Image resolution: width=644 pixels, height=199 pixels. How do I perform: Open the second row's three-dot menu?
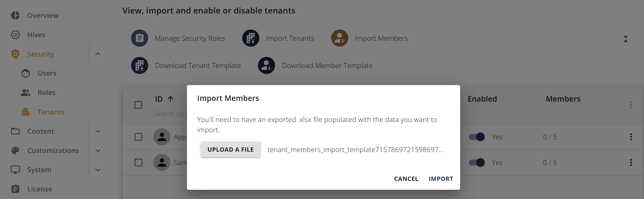(631, 162)
